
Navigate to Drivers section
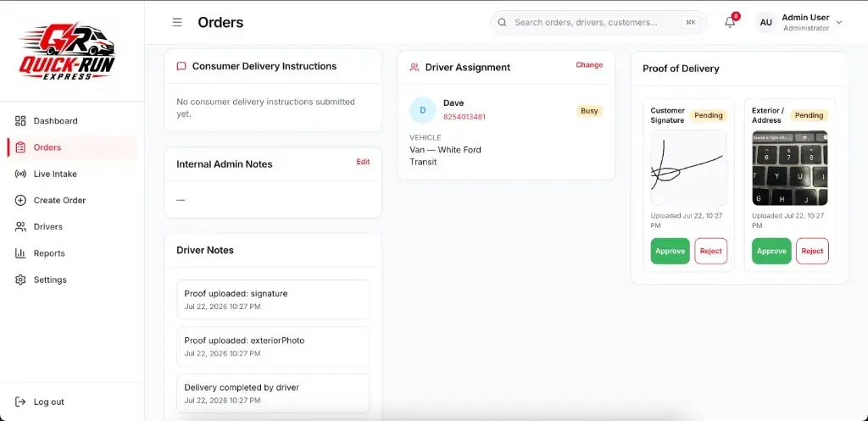[72, 227]
